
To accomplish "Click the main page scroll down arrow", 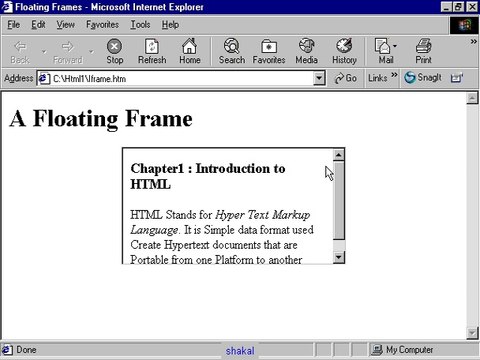I will [472, 333].
